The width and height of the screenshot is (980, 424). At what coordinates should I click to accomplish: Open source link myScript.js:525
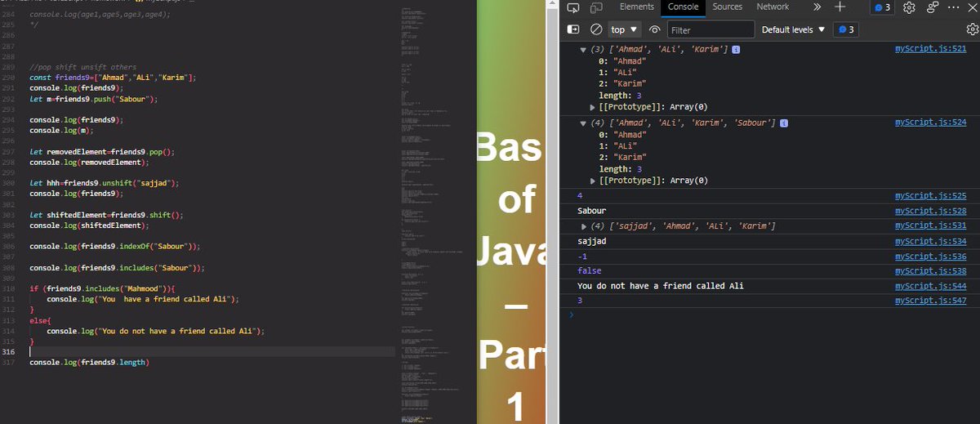(931, 196)
